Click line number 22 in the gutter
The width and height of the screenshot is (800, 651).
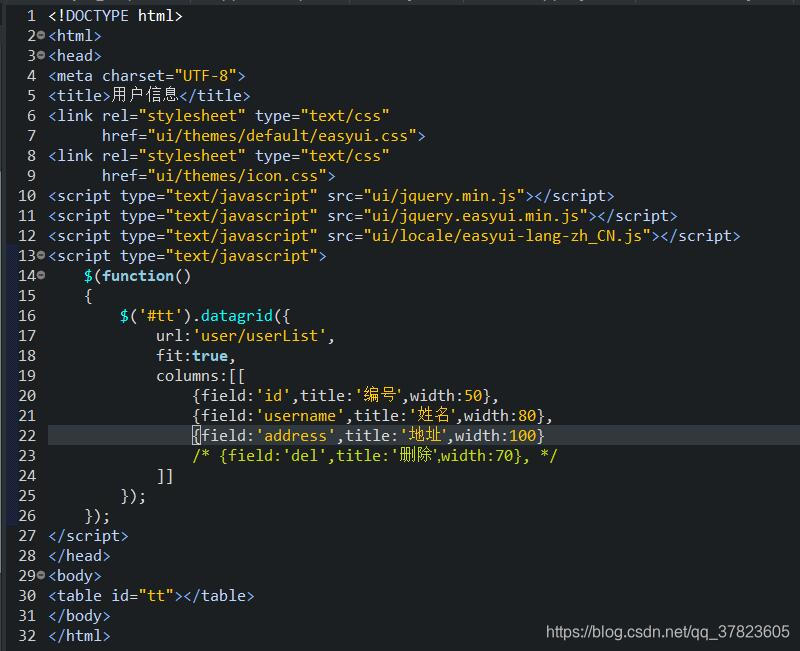pos(27,436)
